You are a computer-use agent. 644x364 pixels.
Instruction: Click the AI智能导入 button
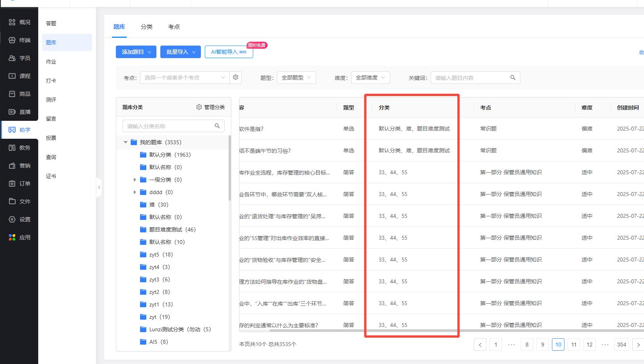229,52
